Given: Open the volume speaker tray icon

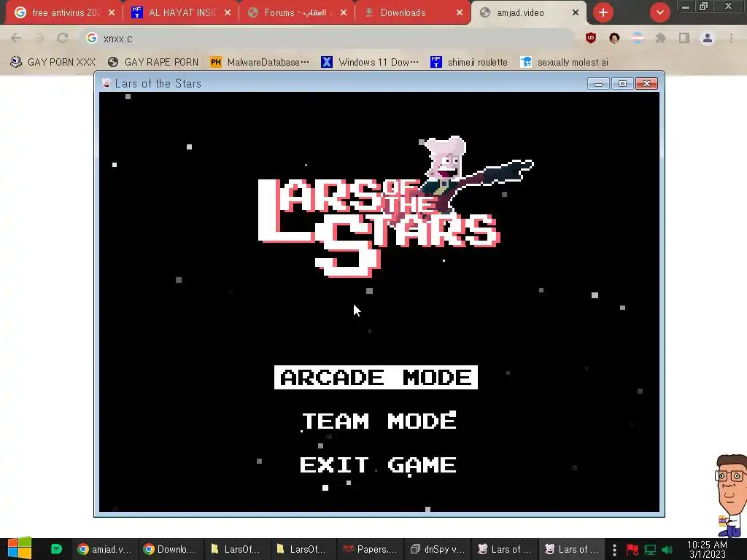Looking at the screenshot, I should point(667,550).
